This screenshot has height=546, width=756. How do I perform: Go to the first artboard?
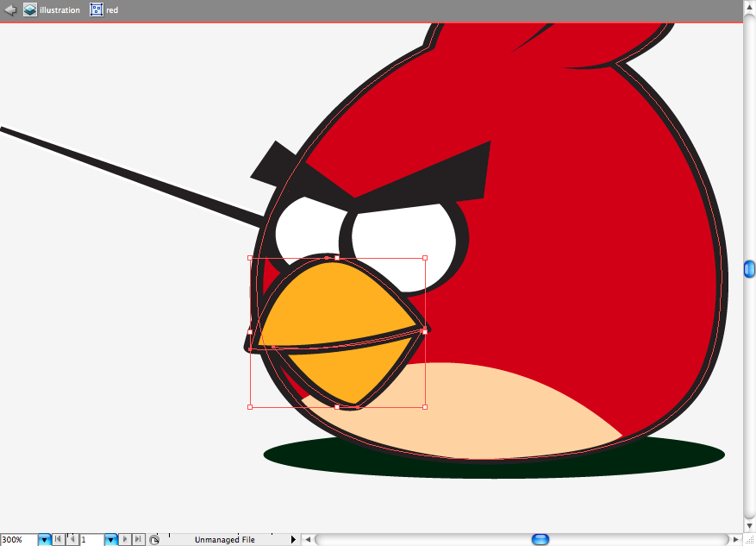click(58, 539)
